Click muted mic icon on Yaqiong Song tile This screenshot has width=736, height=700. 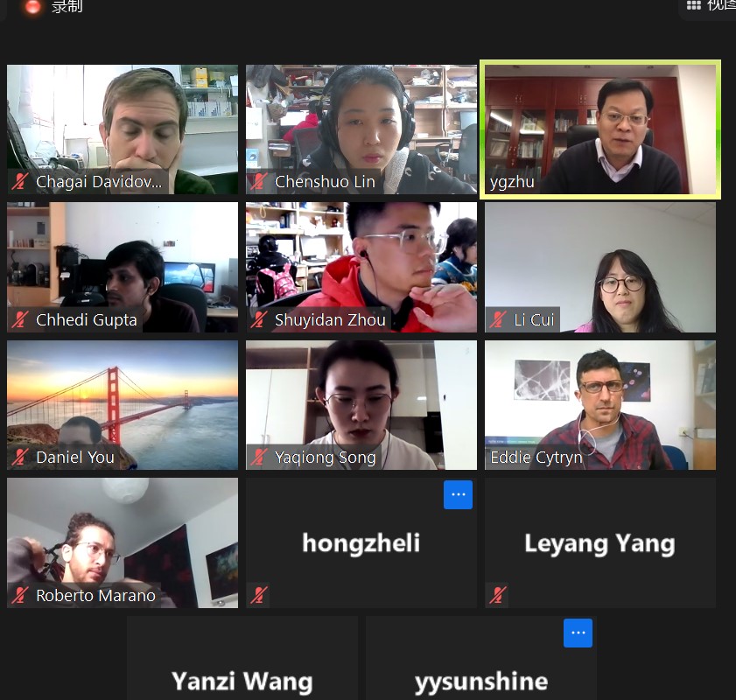pos(259,458)
